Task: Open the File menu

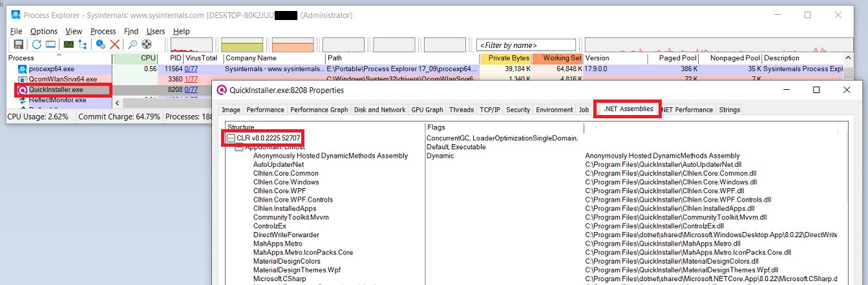Action: point(16,31)
